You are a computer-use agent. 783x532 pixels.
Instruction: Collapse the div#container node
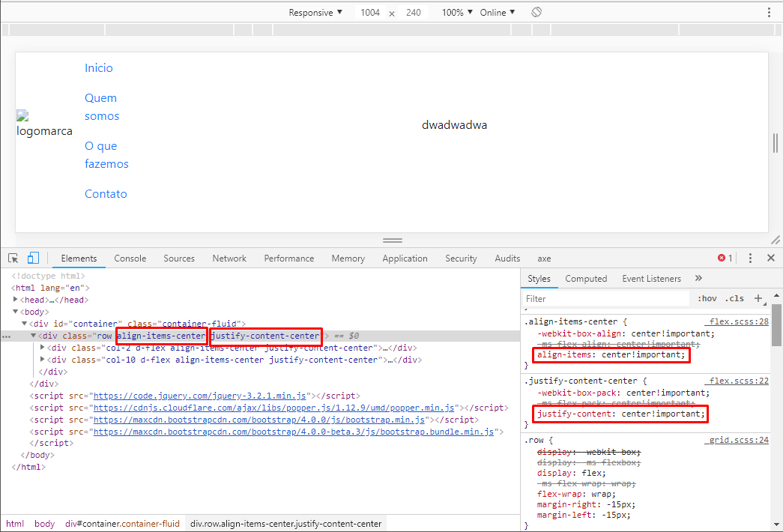25,323
